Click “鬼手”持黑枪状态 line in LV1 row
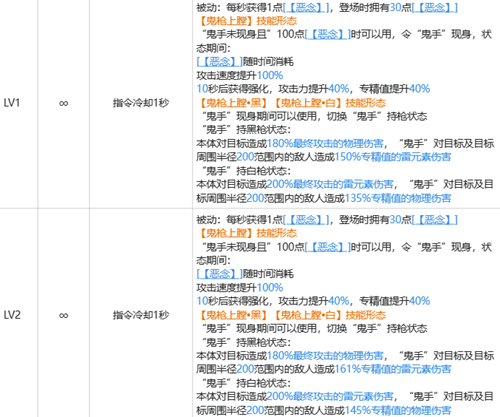 pyautogui.click(x=246, y=130)
